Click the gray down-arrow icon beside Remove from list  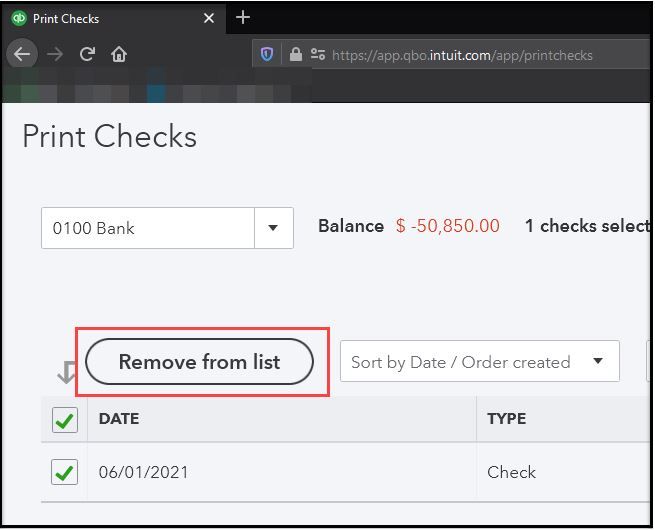(x=67, y=372)
